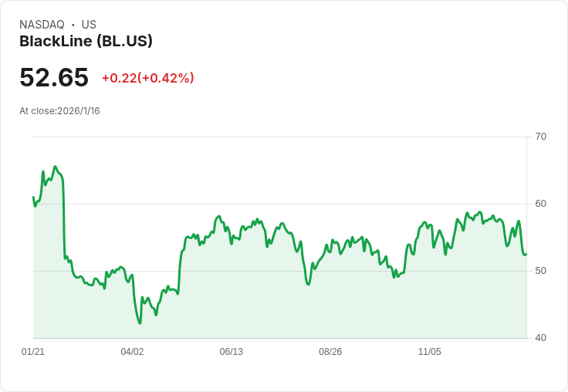
Task: Click the 11/05 date label on x-axis
Action: (x=430, y=351)
